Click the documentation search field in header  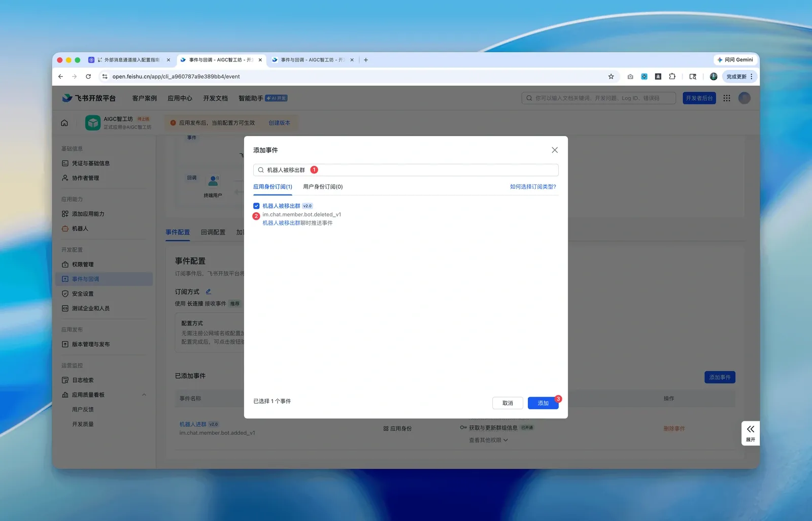(599, 98)
